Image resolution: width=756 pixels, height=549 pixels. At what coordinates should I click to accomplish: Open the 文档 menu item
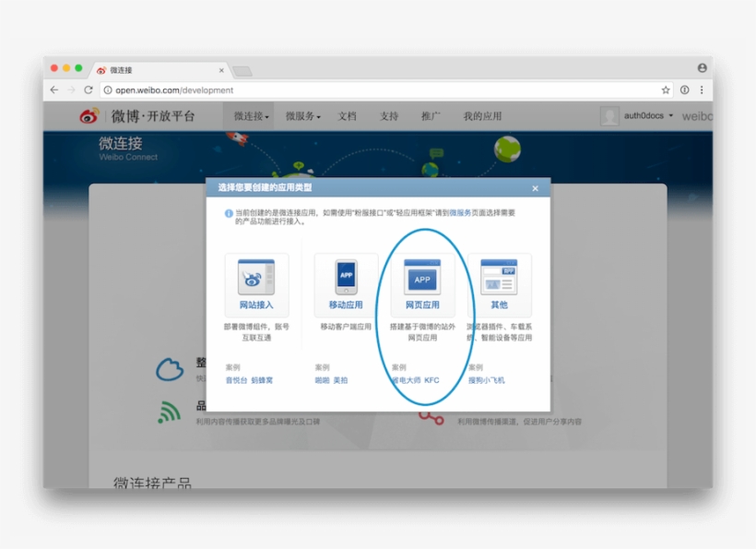347,116
